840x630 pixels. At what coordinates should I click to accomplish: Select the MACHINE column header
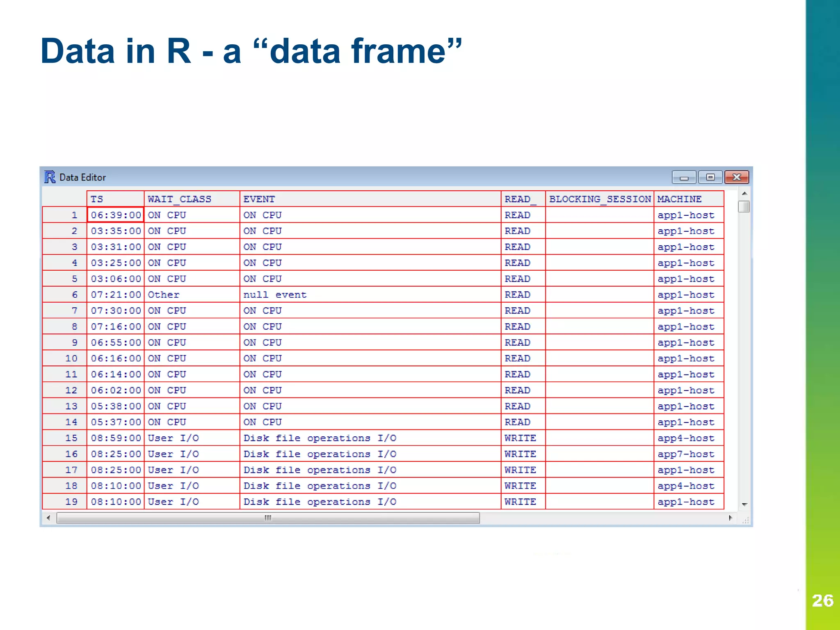(x=689, y=199)
